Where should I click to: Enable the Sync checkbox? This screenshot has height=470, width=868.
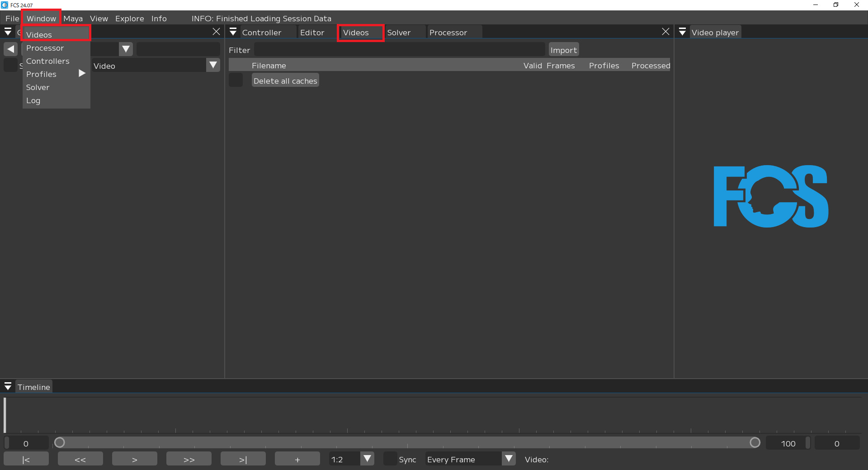390,459
